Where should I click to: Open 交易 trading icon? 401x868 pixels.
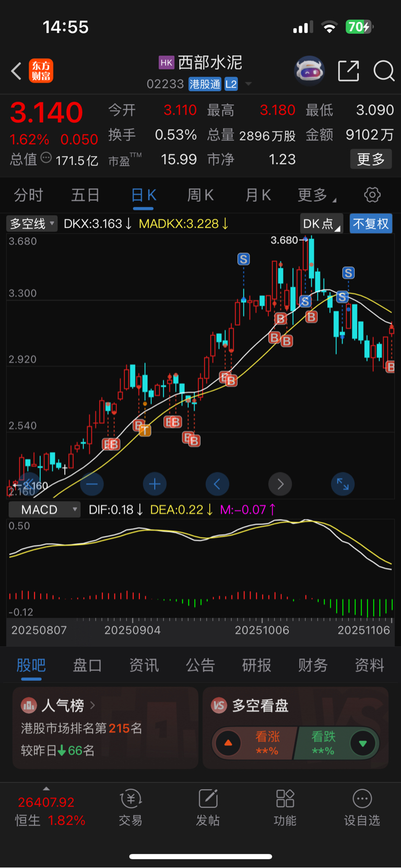click(131, 807)
